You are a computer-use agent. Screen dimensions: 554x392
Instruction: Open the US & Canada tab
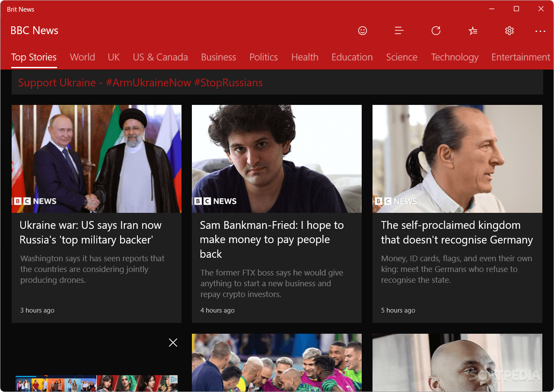pos(160,57)
